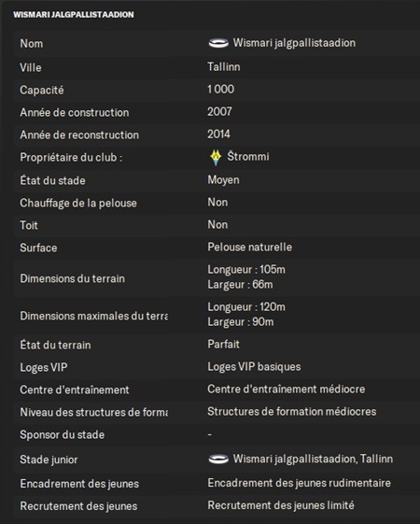This screenshot has width=420, height=524.
Task: Click the WISMARI JALGPALLISTAADION panel header
Action: [x=74, y=15]
